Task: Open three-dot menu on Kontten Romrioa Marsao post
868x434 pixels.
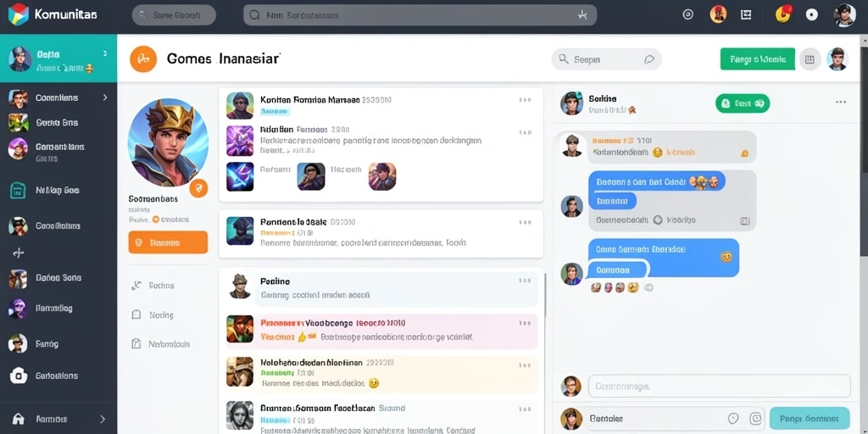Action: point(525,100)
